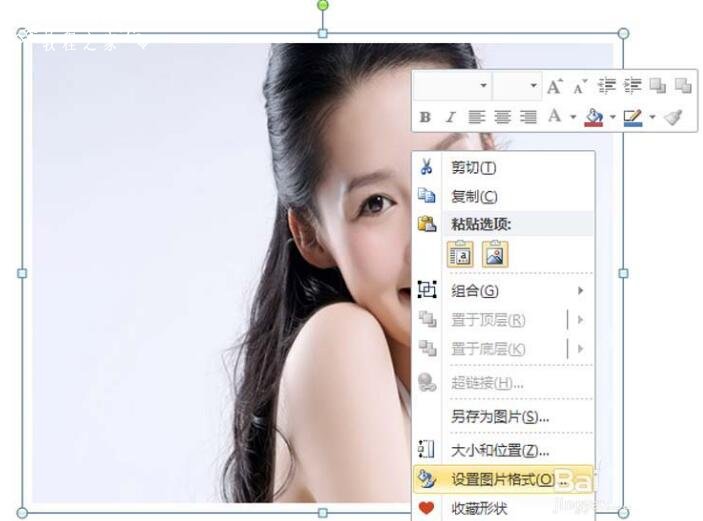Choose 复制(C) from the context menu

pyautogui.click(x=503, y=196)
